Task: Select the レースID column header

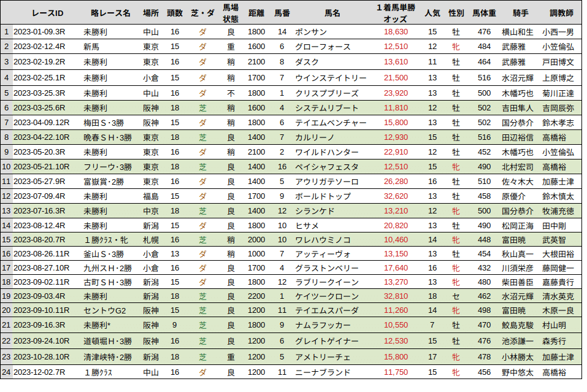Action: (x=48, y=13)
